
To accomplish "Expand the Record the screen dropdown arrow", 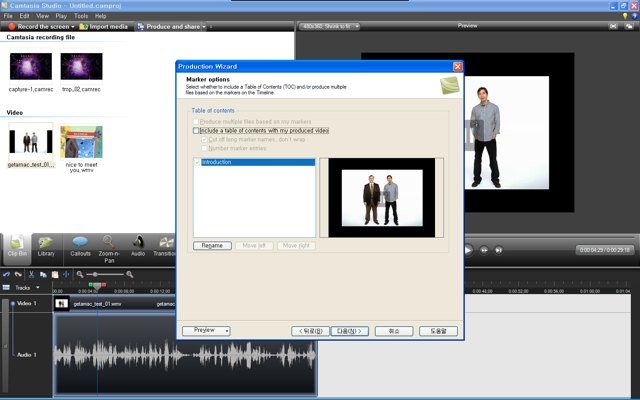I will pos(73,27).
